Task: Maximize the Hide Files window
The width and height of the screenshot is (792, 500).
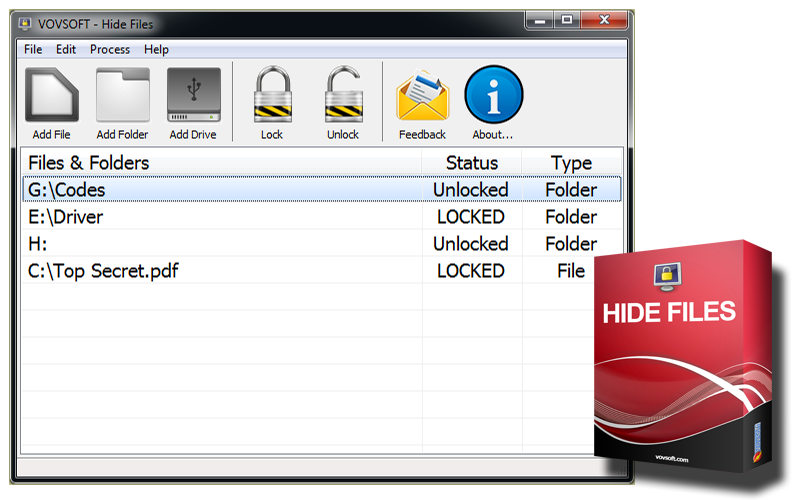Action: pyautogui.click(x=567, y=20)
